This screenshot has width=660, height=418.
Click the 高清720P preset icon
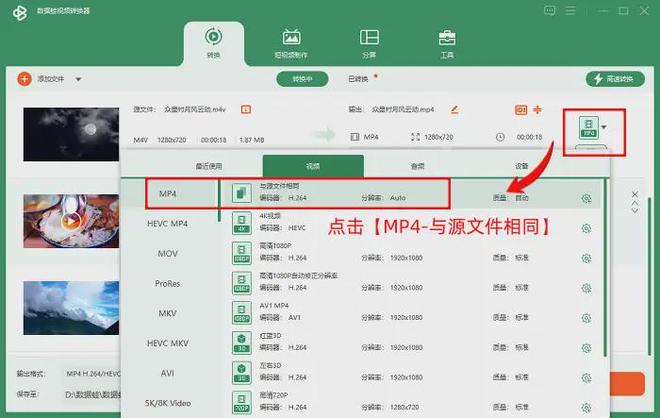coord(242,402)
